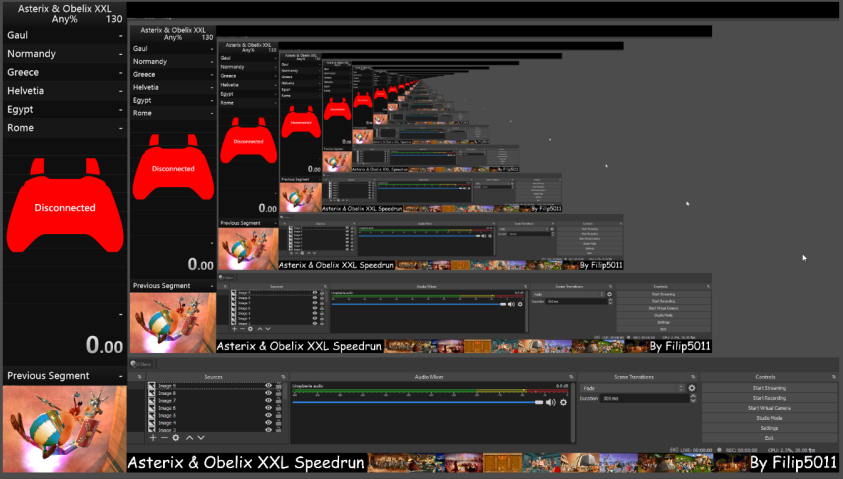Click the largest 0.00 timer
Viewport: 843px width, 479px height.
104,345
